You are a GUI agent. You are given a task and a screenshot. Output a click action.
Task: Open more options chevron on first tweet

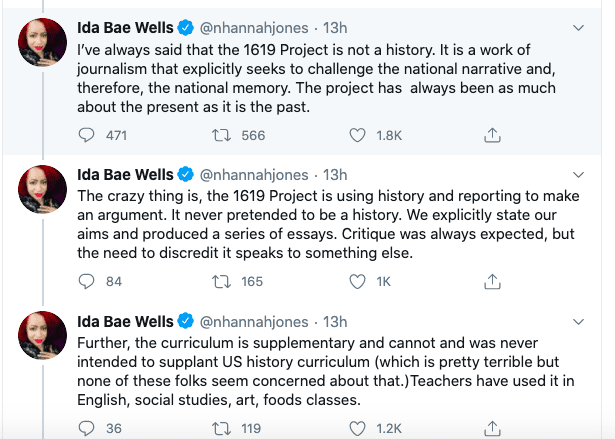(579, 28)
